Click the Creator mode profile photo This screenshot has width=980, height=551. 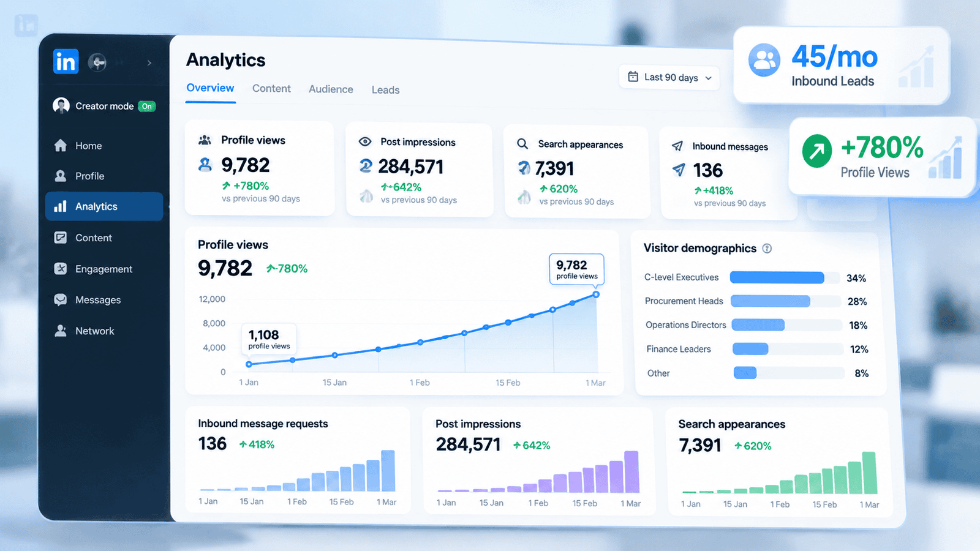[61, 105]
